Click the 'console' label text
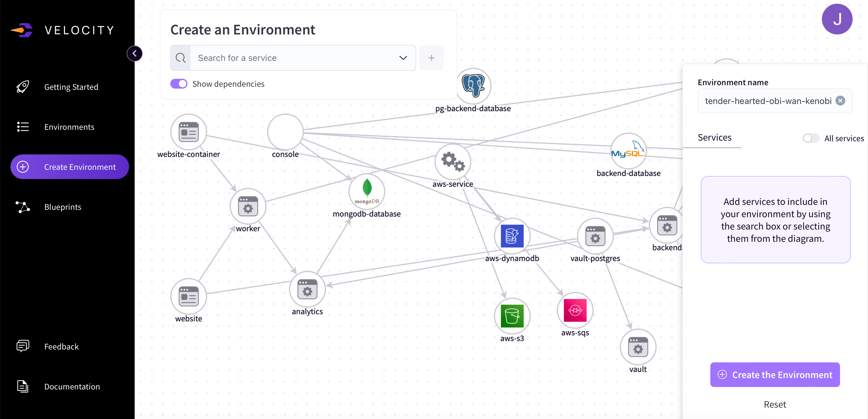Viewport: 868px width, 419px height. tap(285, 154)
